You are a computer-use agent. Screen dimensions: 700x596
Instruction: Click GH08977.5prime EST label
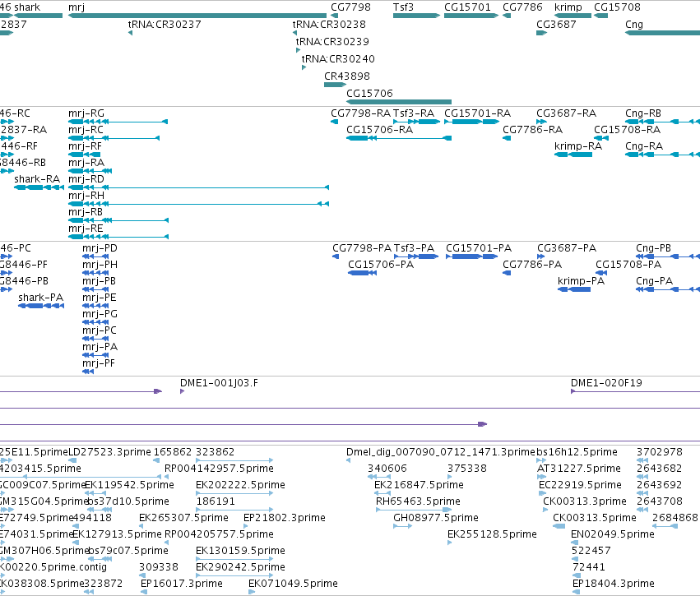click(x=436, y=519)
